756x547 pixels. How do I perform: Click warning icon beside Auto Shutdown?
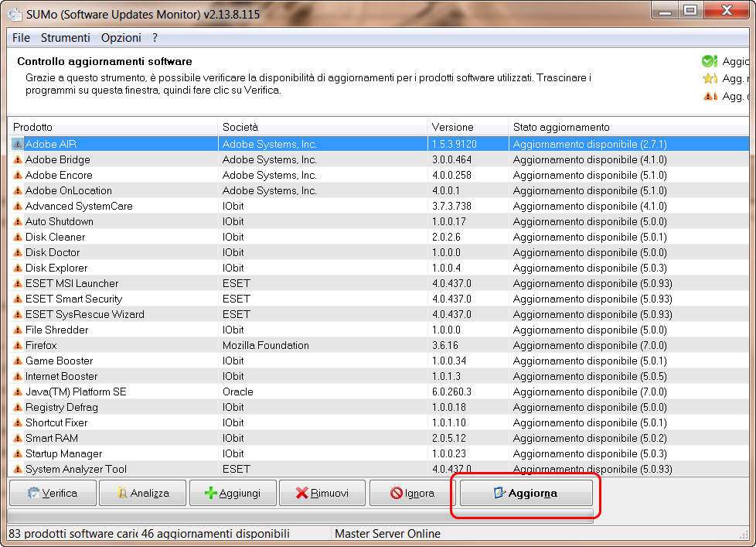(18, 221)
